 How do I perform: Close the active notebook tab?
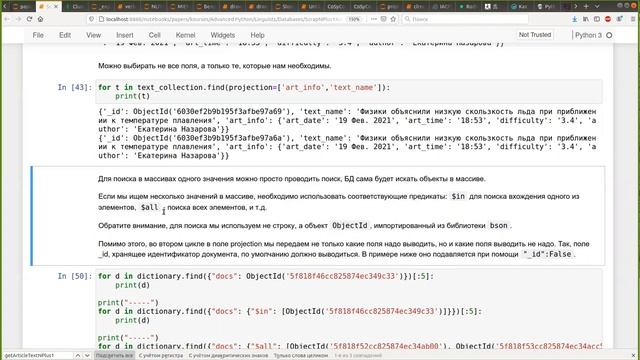pos(56,7)
